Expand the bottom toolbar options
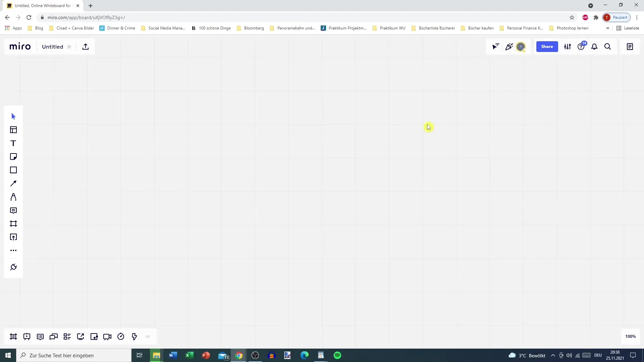644x362 pixels. [x=147, y=337]
